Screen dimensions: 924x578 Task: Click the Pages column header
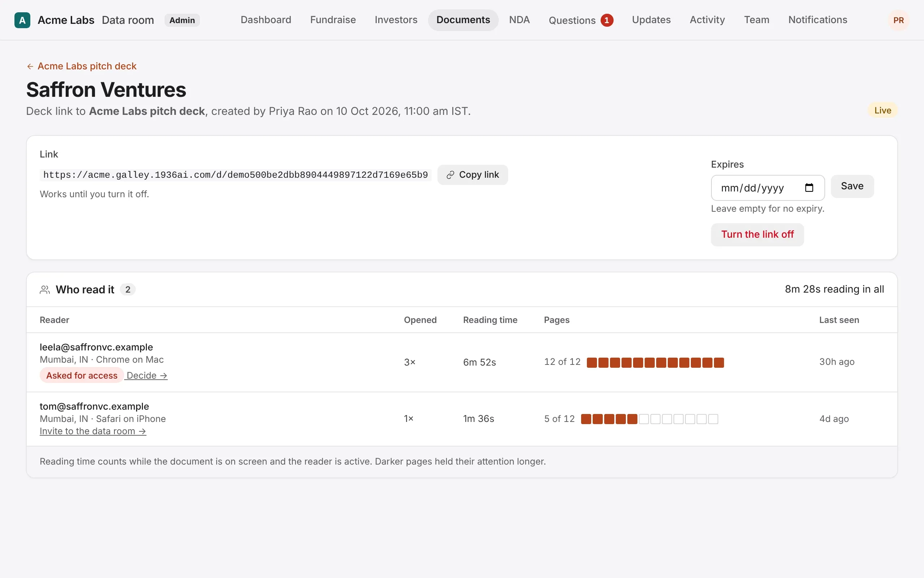tap(556, 320)
